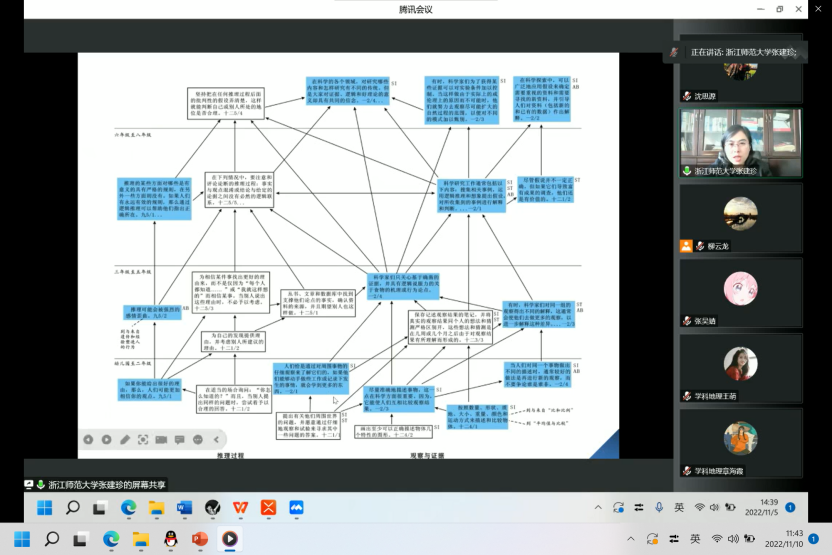Collapse the slideshow toolbar with the chevron
Image resolution: width=832 pixels, height=555 pixels.
click(x=216, y=439)
